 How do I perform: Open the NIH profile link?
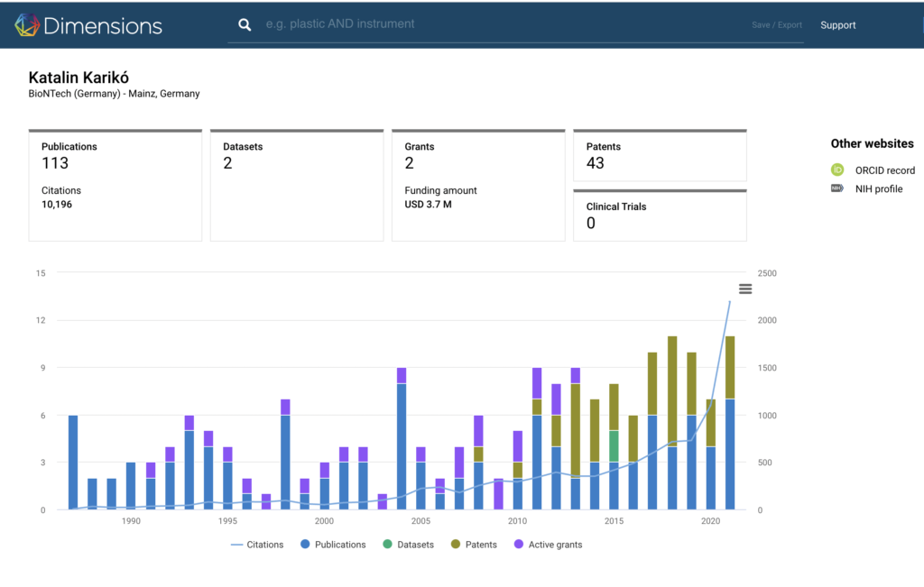point(879,189)
